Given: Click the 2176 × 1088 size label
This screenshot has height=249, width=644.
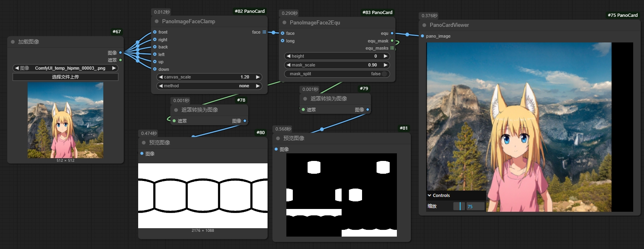Looking at the screenshot, I should click(203, 231).
